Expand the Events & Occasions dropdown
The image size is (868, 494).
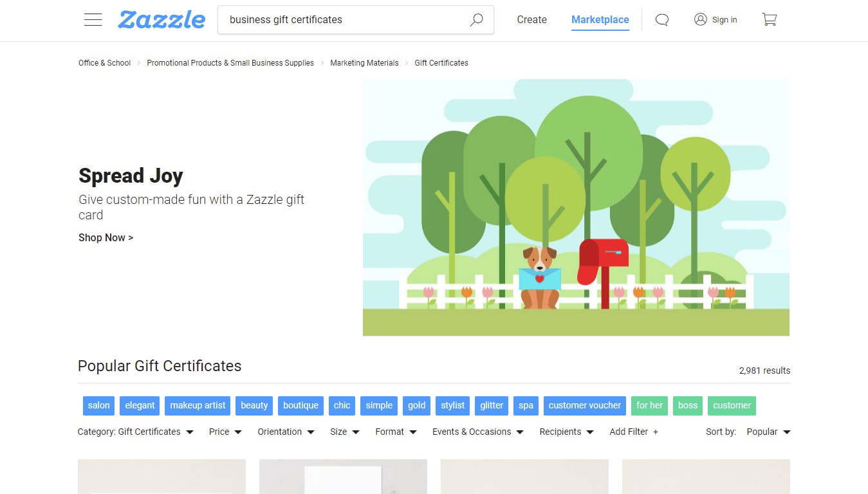click(478, 432)
